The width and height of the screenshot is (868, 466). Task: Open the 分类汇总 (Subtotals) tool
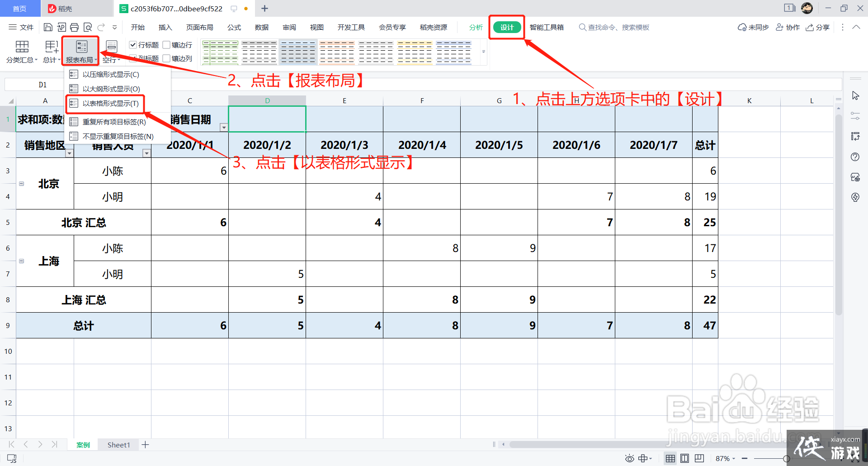click(22, 52)
